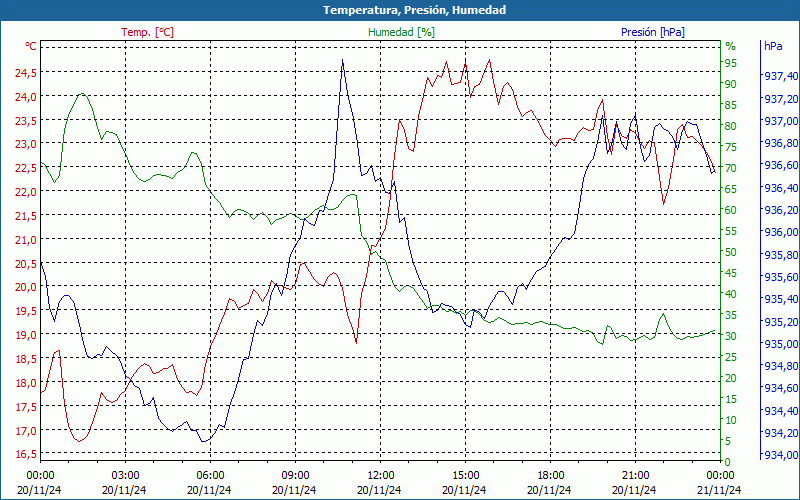Click the 21,0 temperature axis value
The width and height of the screenshot is (800, 500).
(x=26, y=240)
